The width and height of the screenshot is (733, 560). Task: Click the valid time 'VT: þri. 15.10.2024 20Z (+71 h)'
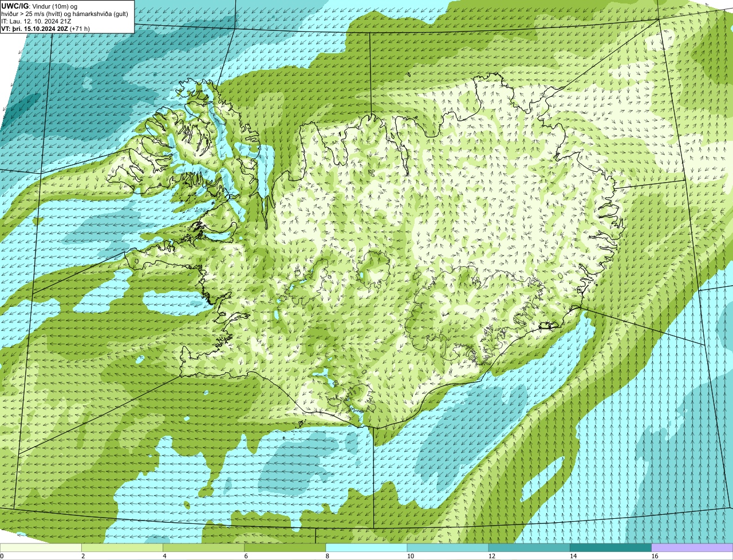[x=46, y=29]
